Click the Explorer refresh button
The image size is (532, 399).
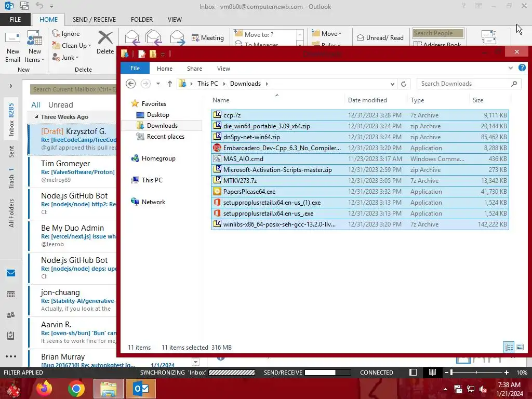pyautogui.click(x=403, y=84)
